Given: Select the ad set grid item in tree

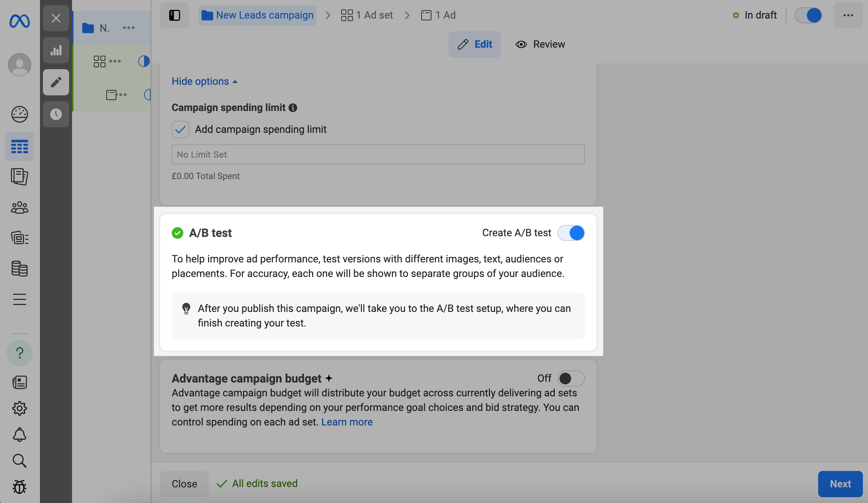Looking at the screenshot, I should coord(99,61).
